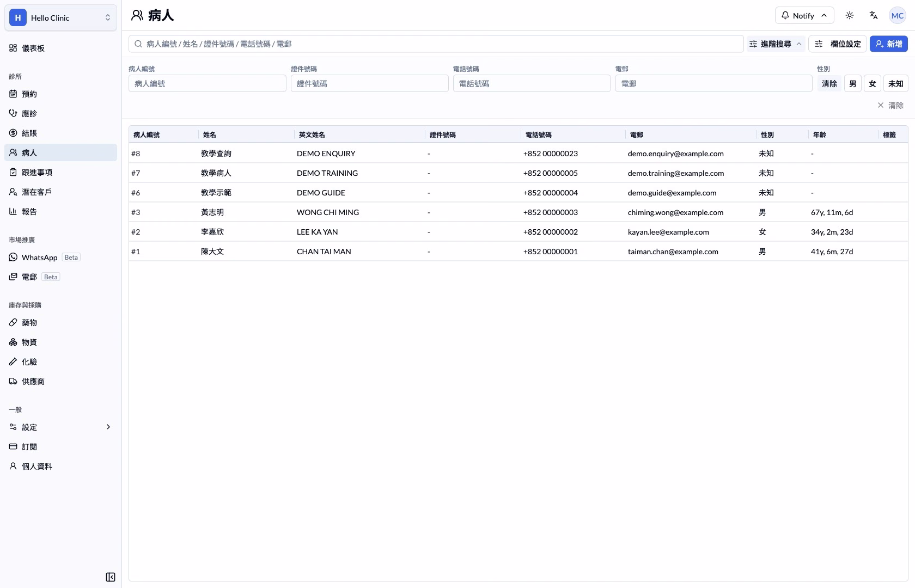Open 應診 consultation page

(60, 113)
